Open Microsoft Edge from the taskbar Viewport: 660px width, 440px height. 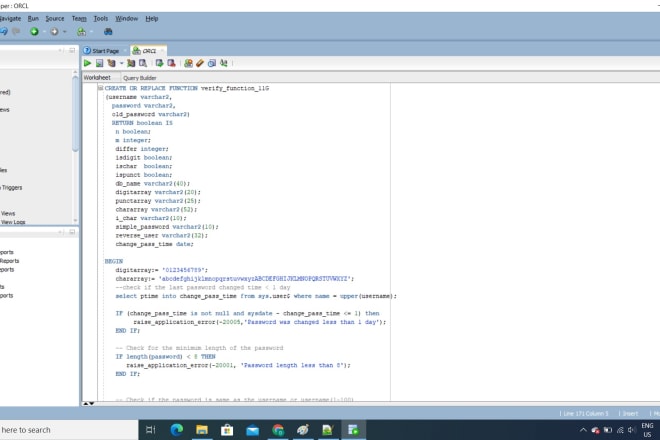(176, 430)
